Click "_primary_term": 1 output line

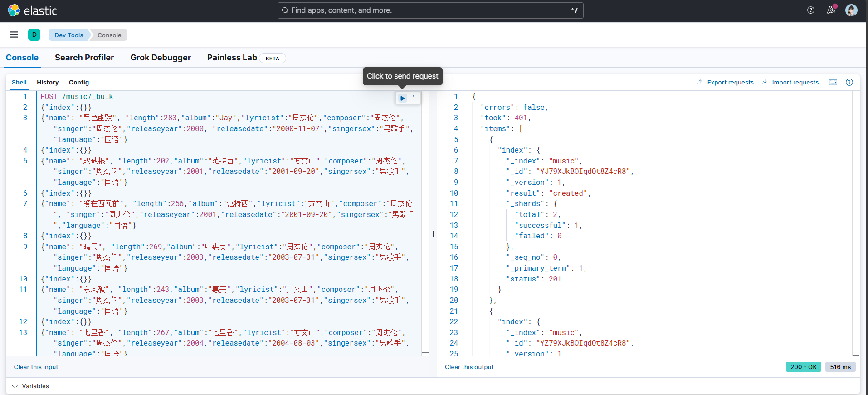[546, 268]
